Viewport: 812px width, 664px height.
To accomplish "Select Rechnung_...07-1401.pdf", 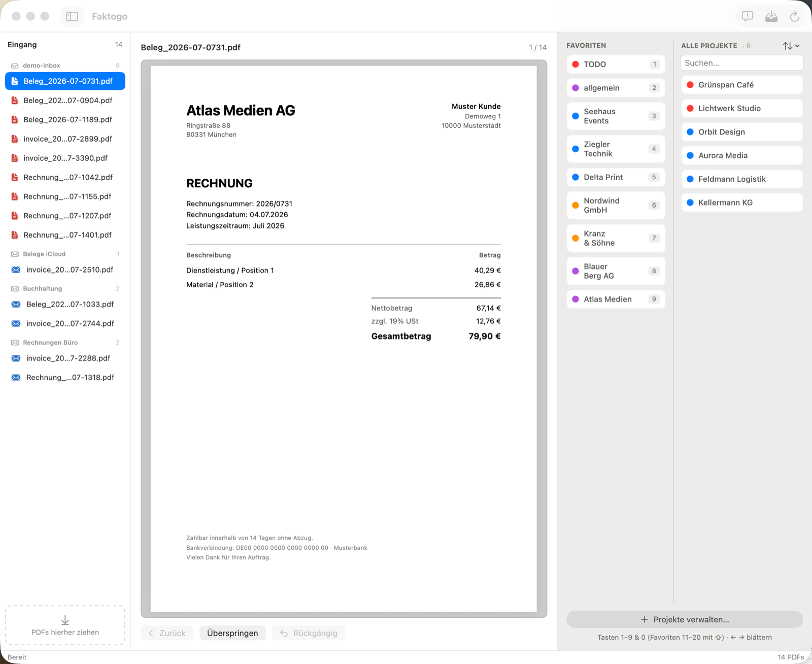I will (x=65, y=235).
